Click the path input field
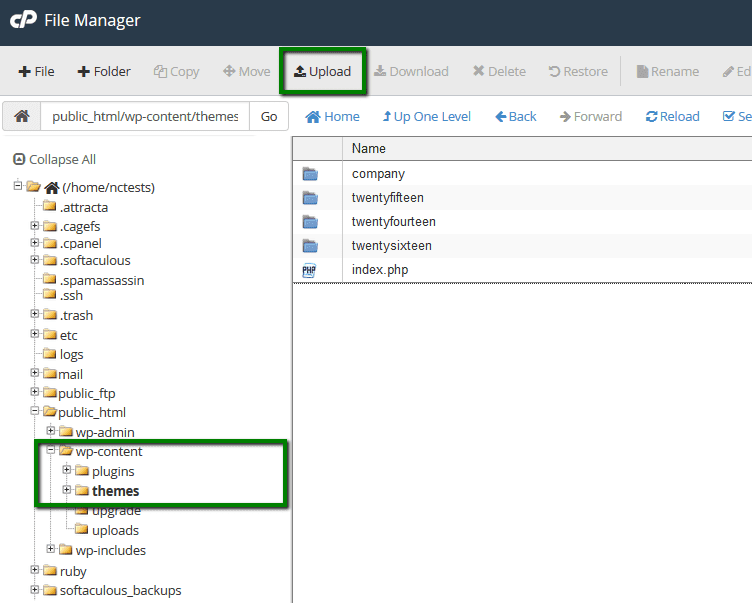752x603 pixels. (144, 116)
